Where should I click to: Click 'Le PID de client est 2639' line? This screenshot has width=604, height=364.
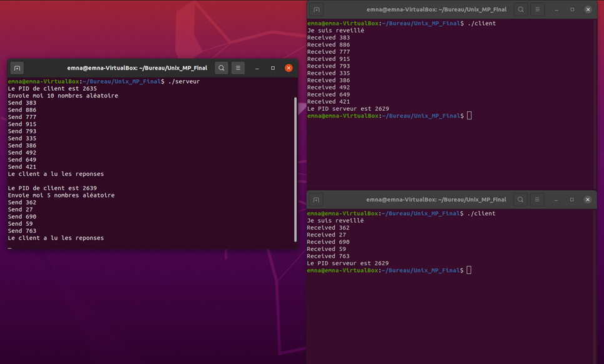click(53, 188)
